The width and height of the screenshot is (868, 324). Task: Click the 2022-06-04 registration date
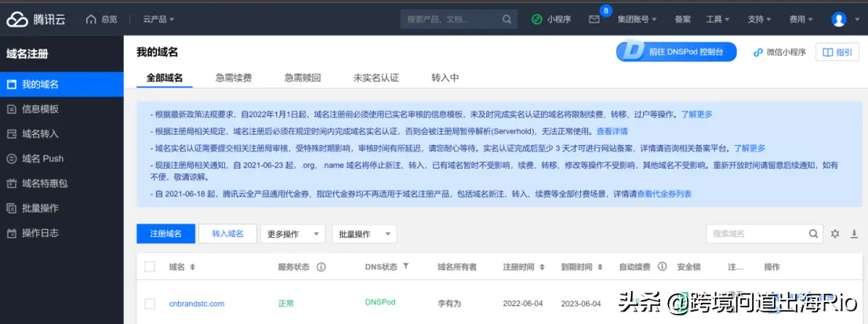[x=524, y=304]
